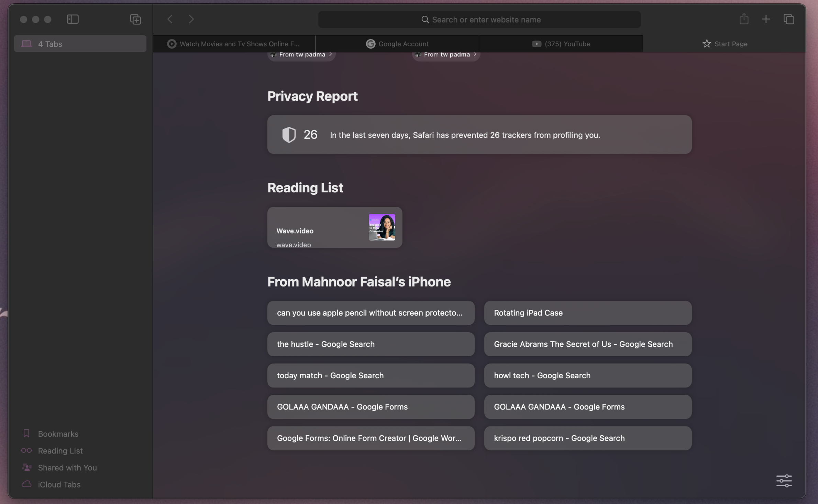
Task: Open the Share menu icon
Action: pyautogui.click(x=744, y=19)
